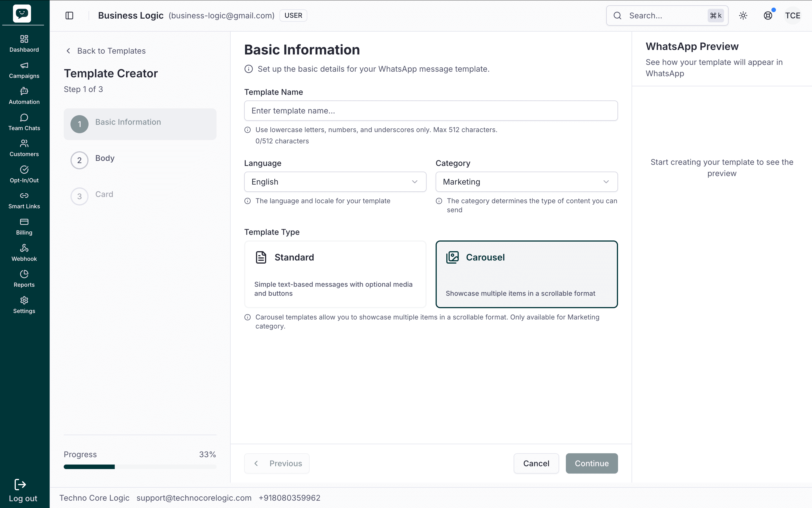Open the Dashboard grid icon
The width and height of the screenshot is (812, 508).
(24, 39)
